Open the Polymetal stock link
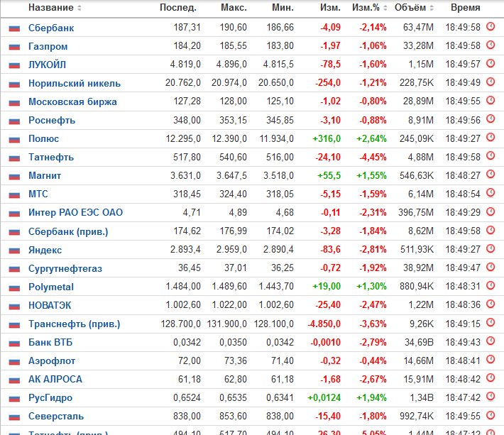 tap(51, 287)
